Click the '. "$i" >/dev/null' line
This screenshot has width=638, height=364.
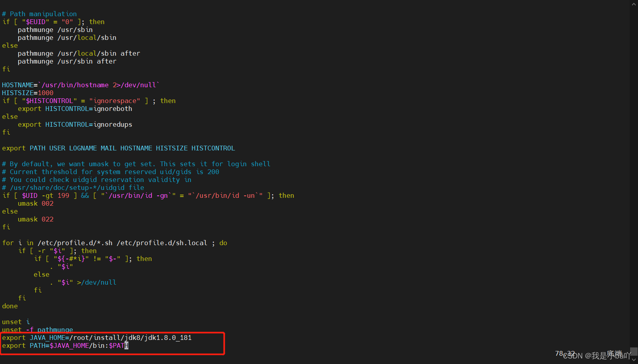click(x=83, y=282)
